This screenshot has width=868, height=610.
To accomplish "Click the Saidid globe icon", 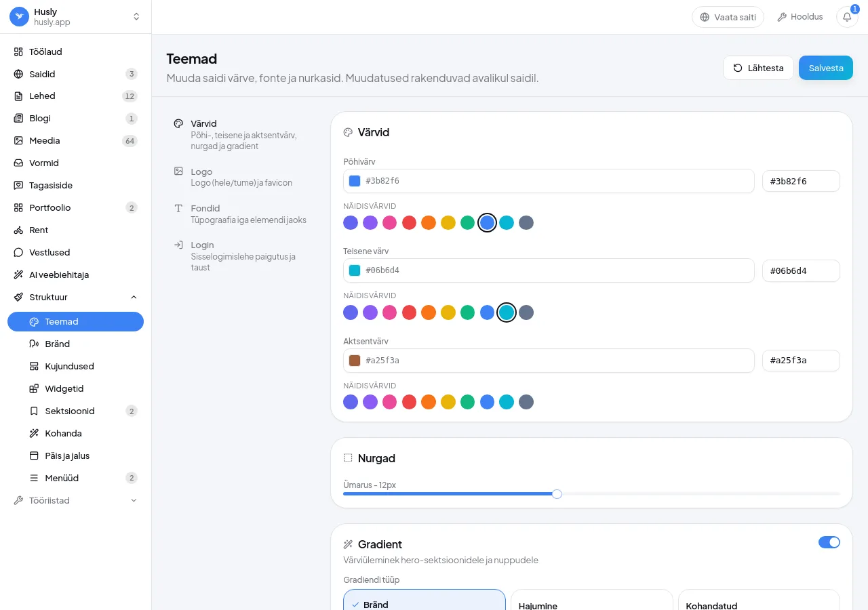I will (x=18, y=74).
